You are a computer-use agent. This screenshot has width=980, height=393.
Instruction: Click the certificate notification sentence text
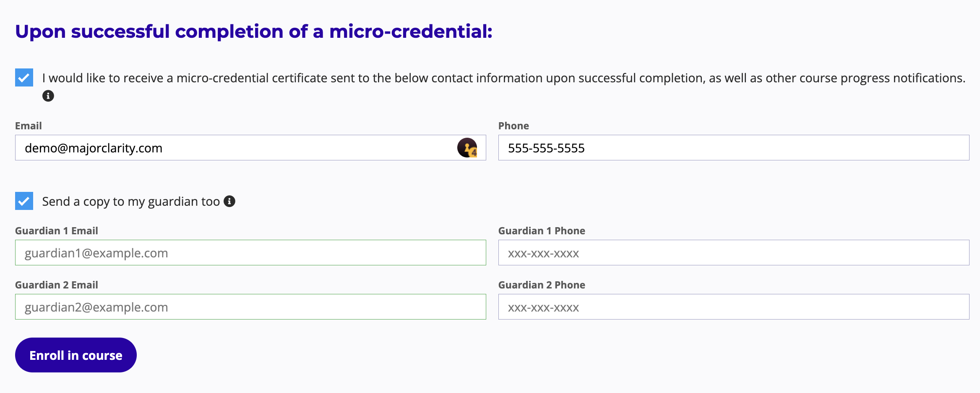point(503,78)
